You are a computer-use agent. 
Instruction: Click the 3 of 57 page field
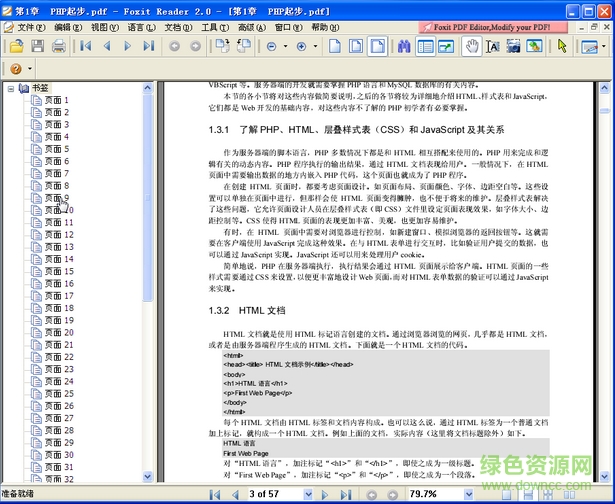point(276,494)
